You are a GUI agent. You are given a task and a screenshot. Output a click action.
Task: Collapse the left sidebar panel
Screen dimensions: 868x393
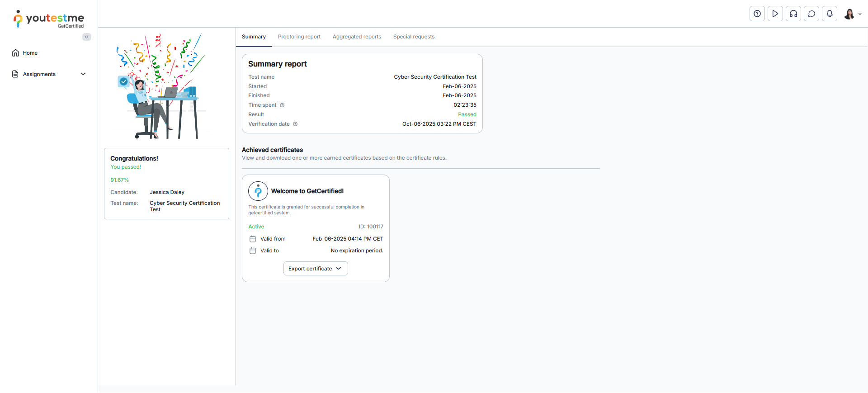click(86, 37)
